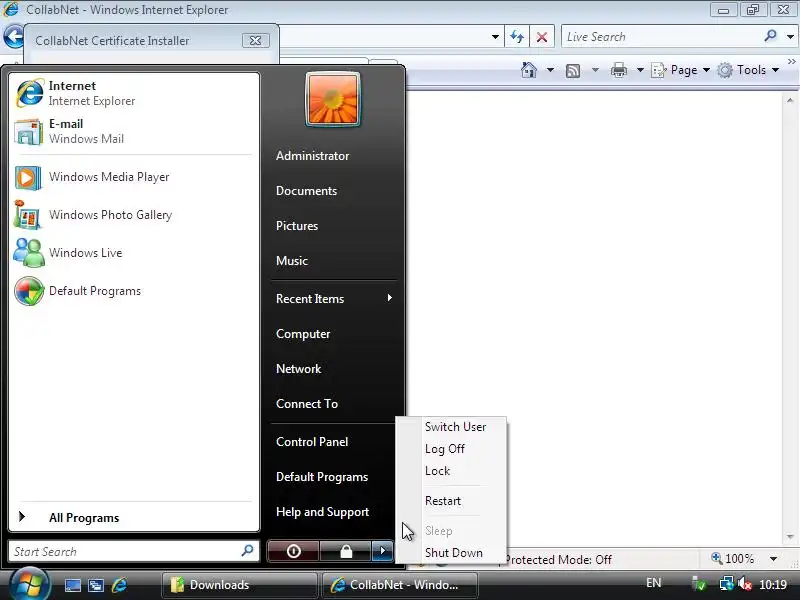Launch Windows Live
This screenshot has height=600, width=800.
pyautogui.click(x=134, y=253)
